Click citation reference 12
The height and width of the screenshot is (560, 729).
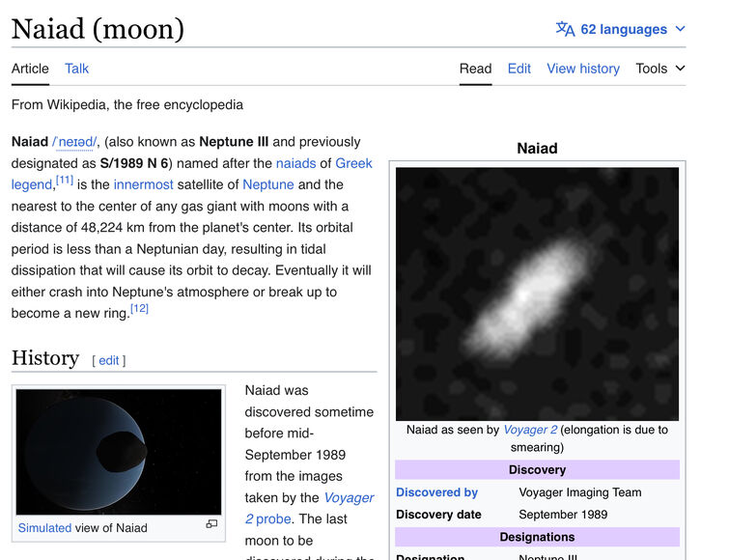(x=139, y=309)
